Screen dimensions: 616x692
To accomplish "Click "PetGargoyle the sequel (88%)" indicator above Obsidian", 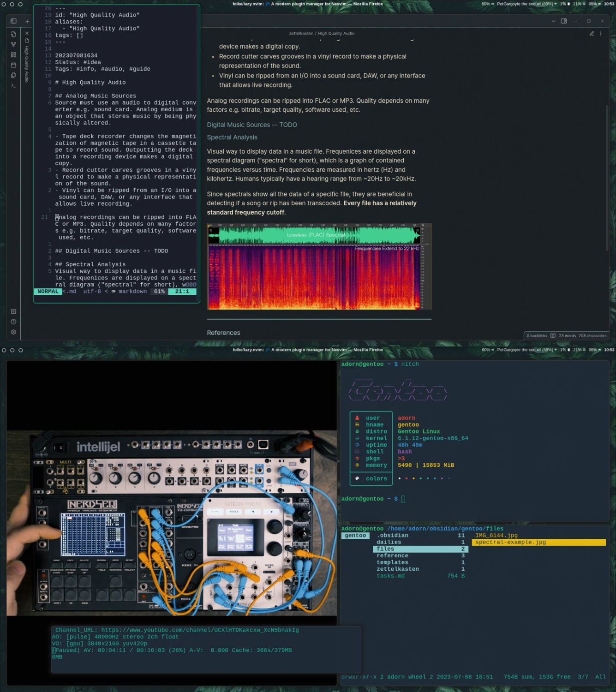I will pos(526,4).
